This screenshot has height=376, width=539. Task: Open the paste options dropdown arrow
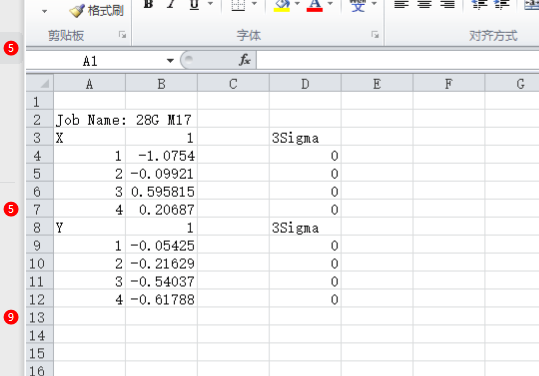click(44, 12)
